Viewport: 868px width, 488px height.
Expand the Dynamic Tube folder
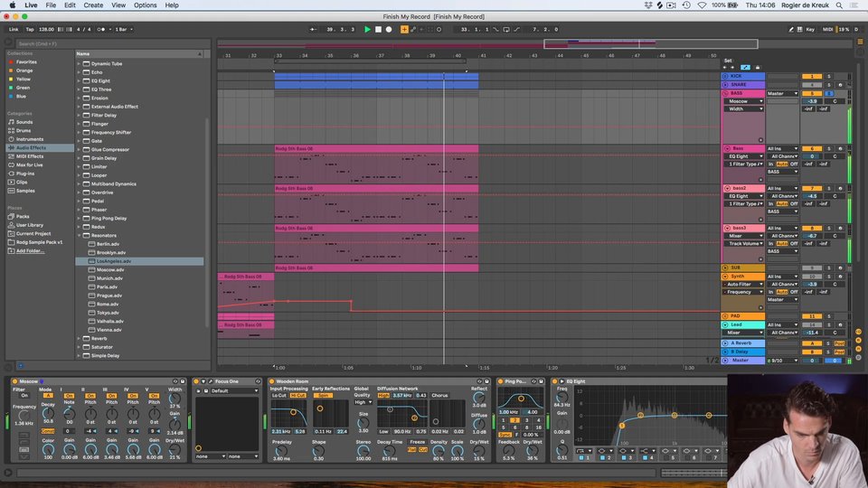(80, 63)
